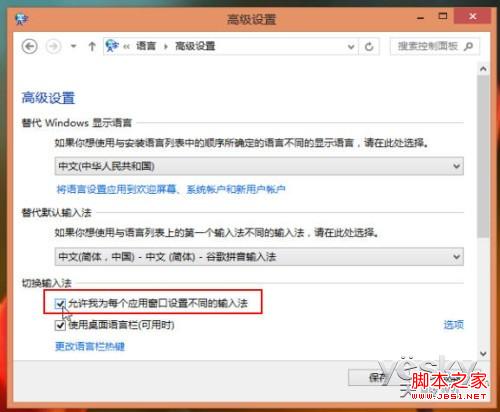Image resolution: width=500 pixels, height=412 pixels.
Task: Click the 替代 Windows 显示语言 section label
Action: point(77,123)
